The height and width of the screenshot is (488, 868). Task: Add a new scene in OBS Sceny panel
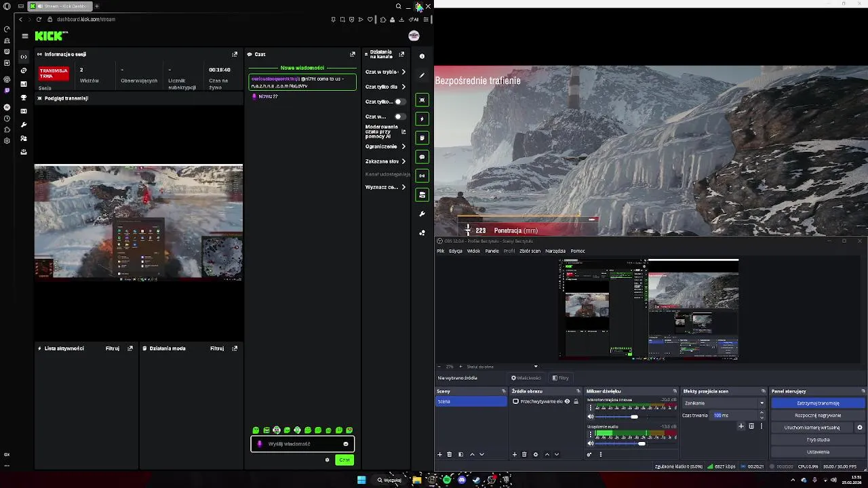439,454
